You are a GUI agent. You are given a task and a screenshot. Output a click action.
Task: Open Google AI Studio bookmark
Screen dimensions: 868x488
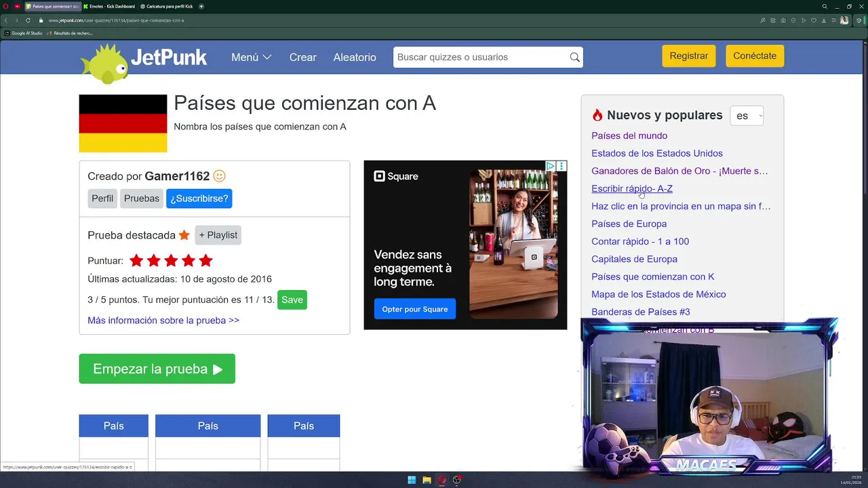click(x=24, y=33)
